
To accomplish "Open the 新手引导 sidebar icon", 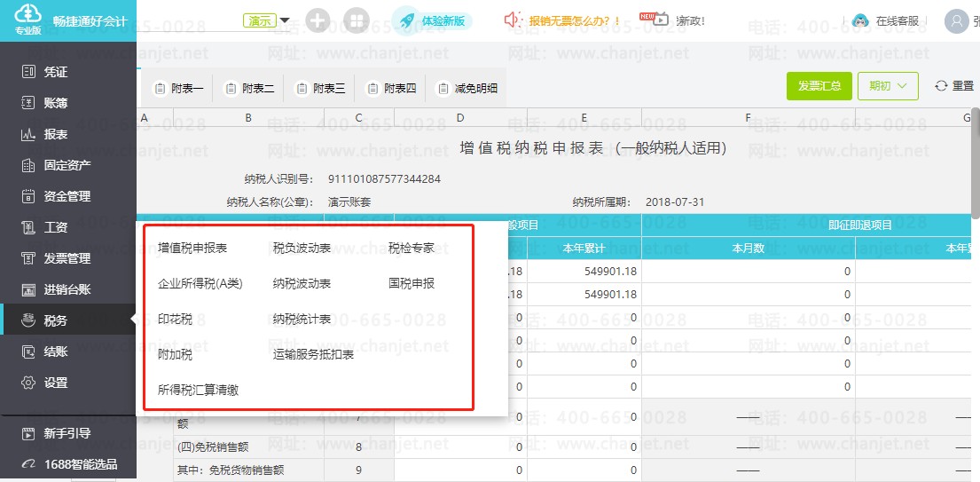I will 28,433.
